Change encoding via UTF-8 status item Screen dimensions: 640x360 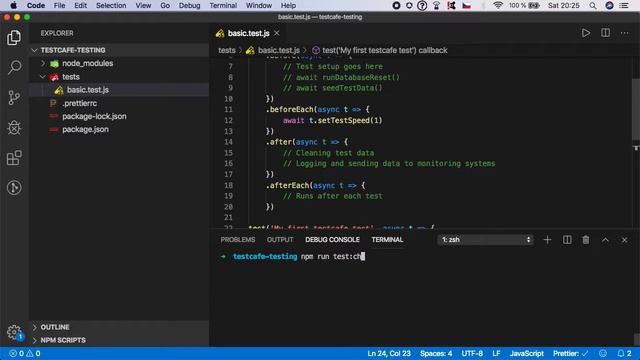click(x=472, y=353)
